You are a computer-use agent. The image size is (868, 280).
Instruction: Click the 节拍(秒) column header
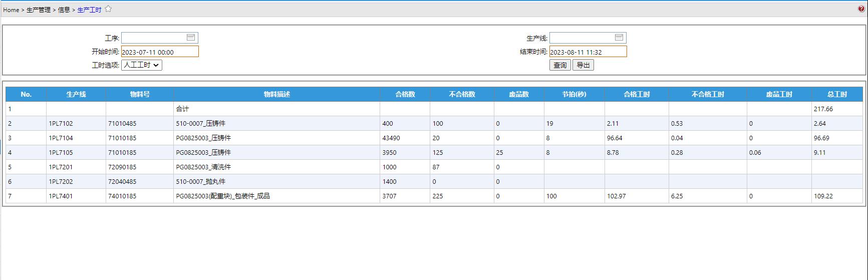click(x=574, y=94)
